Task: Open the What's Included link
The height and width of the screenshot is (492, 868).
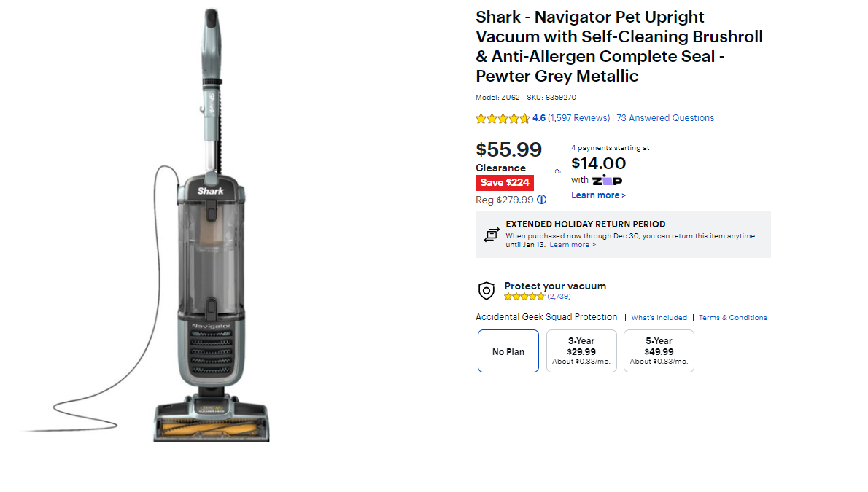Action: point(659,317)
